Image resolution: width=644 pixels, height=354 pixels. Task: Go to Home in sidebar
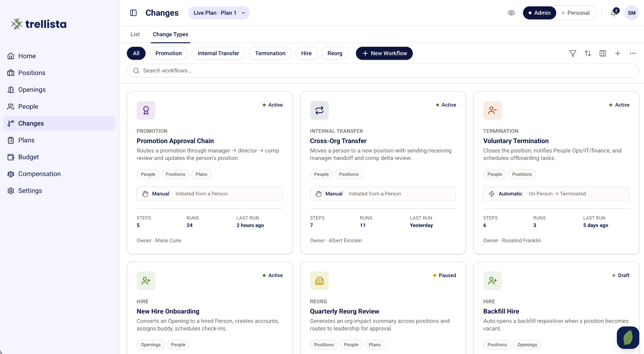pyautogui.click(x=59, y=56)
